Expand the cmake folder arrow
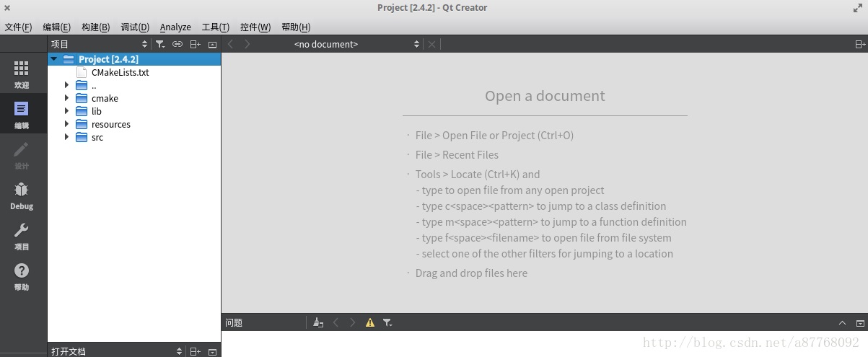The width and height of the screenshot is (868, 357). [x=66, y=98]
